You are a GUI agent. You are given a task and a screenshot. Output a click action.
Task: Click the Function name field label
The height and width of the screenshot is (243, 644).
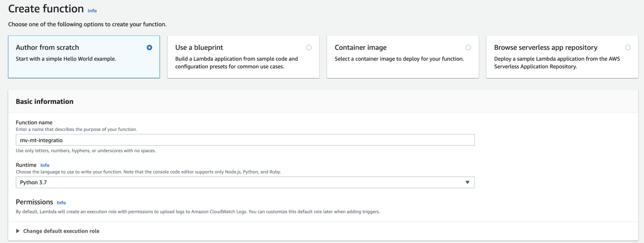click(x=34, y=122)
